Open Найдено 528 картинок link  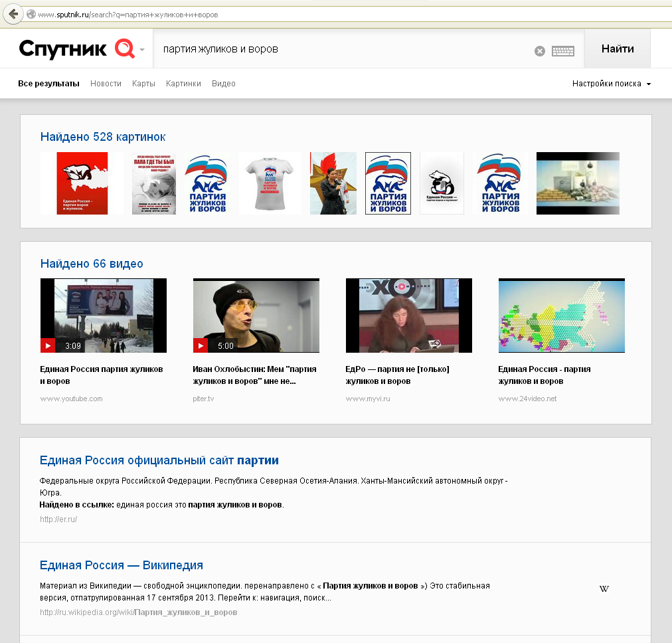pyautogui.click(x=103, y=137)
